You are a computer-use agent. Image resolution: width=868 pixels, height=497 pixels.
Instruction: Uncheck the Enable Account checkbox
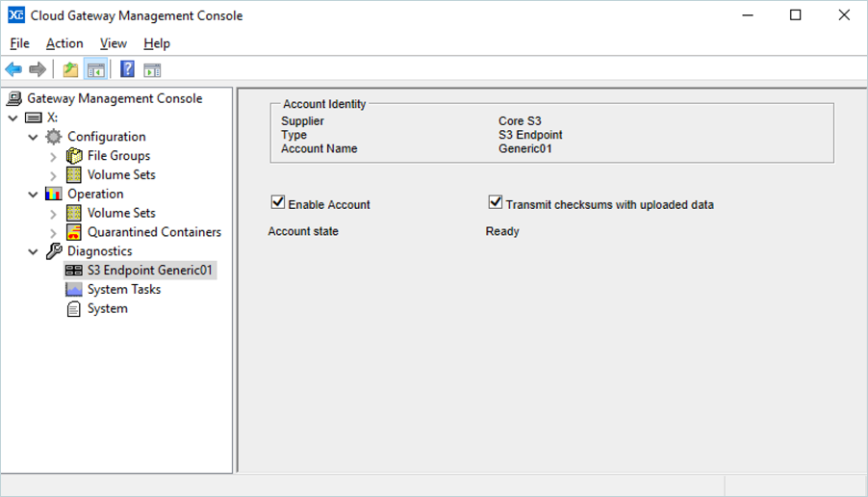click(x=278, y=203)
